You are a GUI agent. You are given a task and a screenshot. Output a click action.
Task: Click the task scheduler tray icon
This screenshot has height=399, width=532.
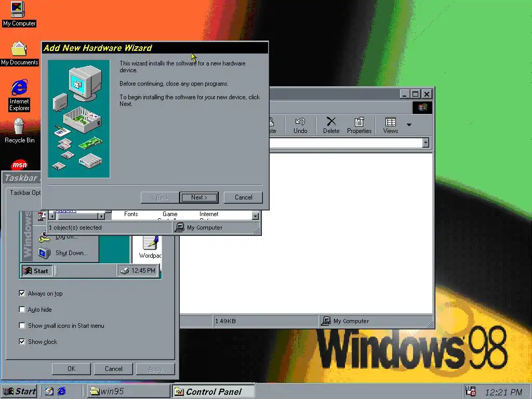pyautogui.click(x=471, y=392)
